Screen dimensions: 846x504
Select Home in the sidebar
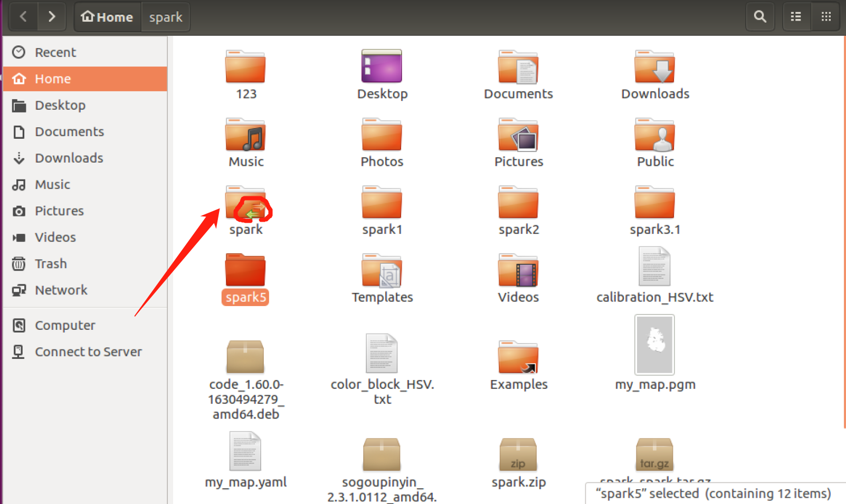(85, 79)
